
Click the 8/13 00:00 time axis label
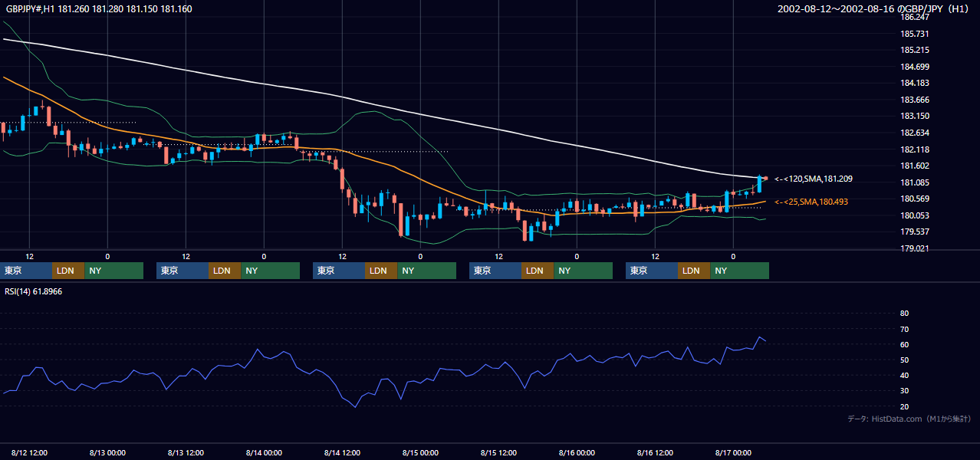[107, 452]
